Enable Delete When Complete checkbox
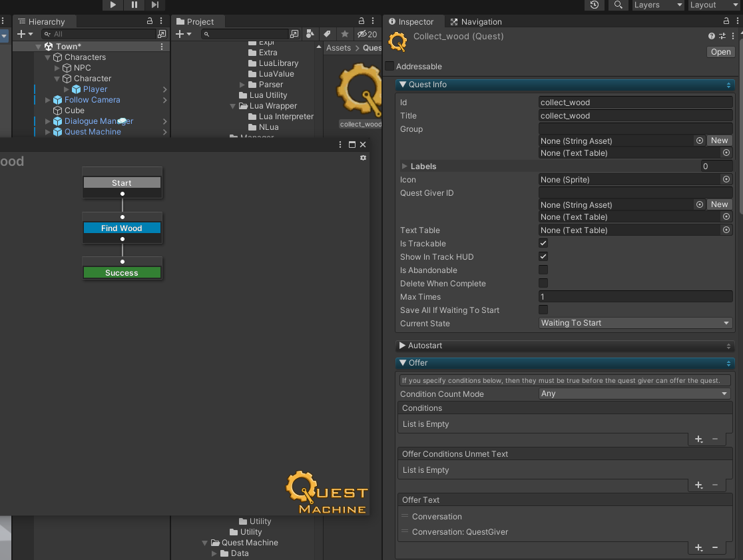The image size is (743, 560). [543, 283]
